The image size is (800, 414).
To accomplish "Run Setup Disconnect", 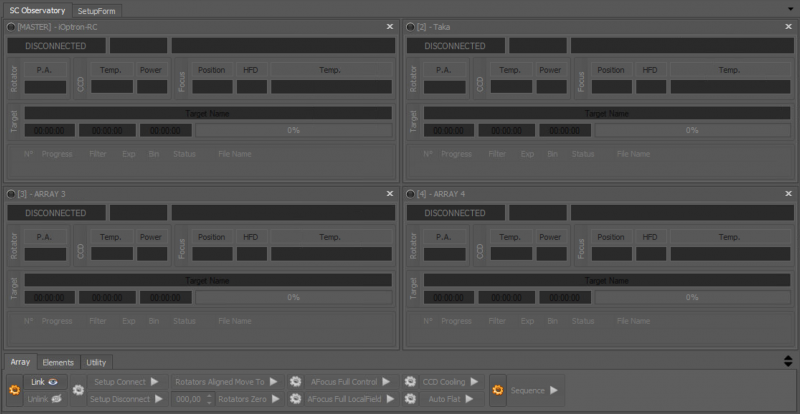I will pos(128,399).
